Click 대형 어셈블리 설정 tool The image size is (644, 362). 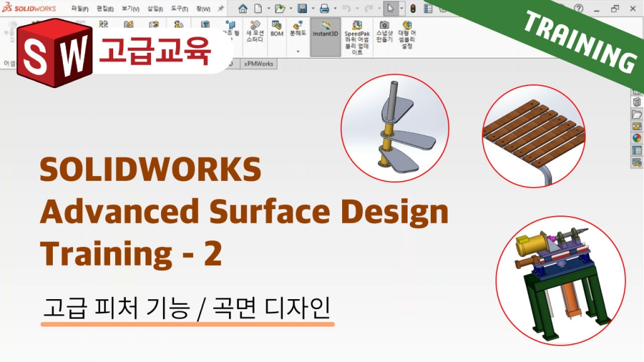pyautogui.click(x=407, y=35)
